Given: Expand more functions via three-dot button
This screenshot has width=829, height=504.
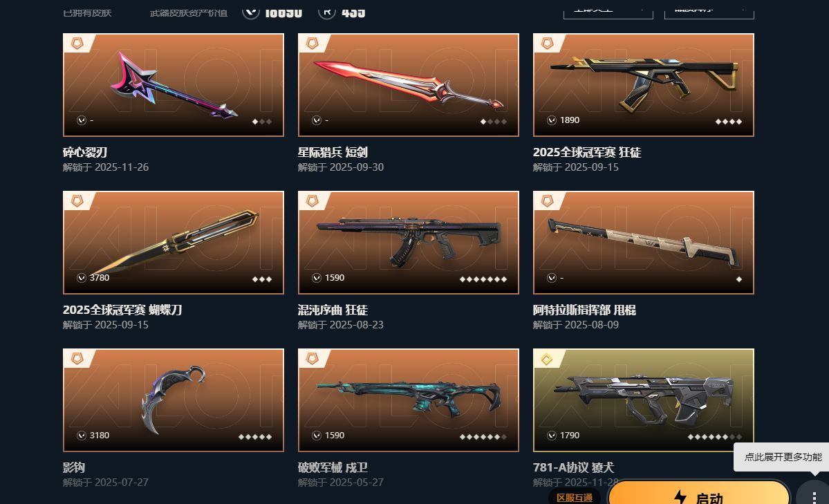Looking at the screenshot, I should [x=814, y=495].
